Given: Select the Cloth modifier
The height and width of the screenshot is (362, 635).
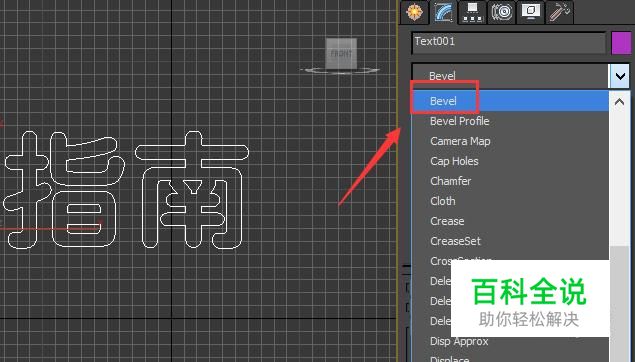Looking at the screenshot, I should (510, 201).
